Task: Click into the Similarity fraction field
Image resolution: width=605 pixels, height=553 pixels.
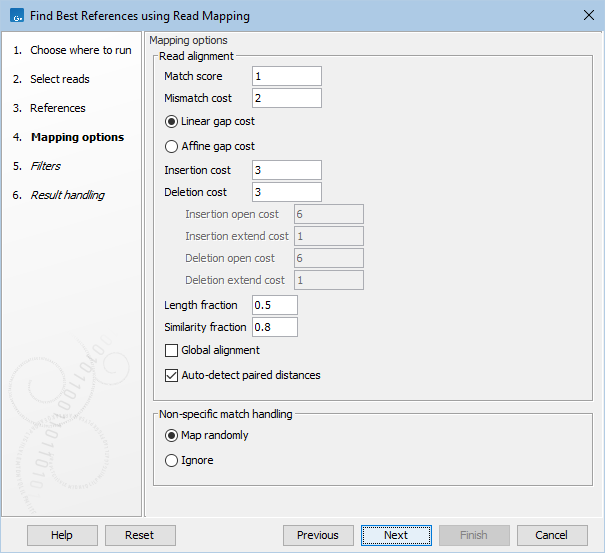Action: [x=275, y=327]
